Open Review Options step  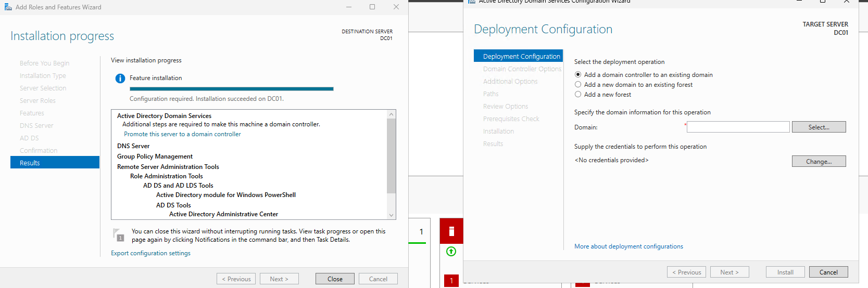[506, 107]
